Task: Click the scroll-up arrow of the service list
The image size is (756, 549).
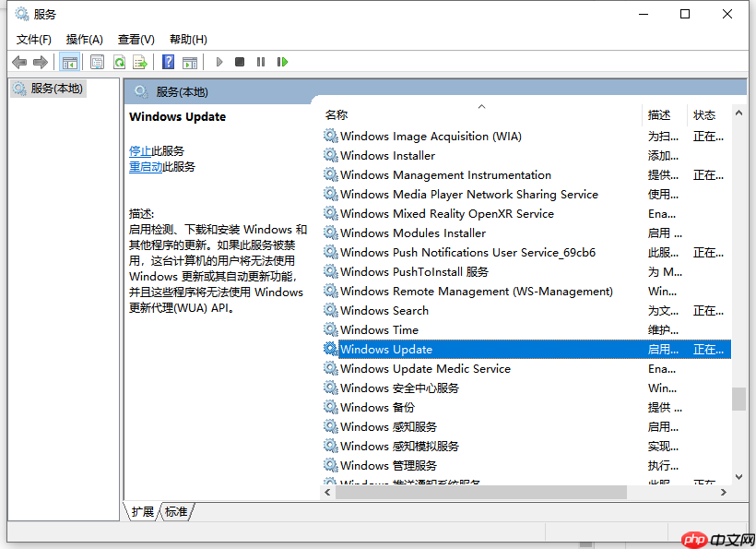Action: (738, 113)
